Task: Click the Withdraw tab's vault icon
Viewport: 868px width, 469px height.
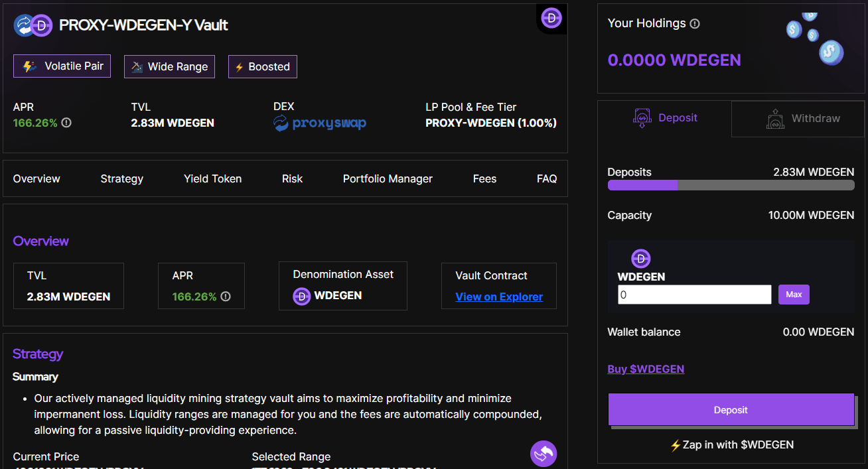Action: point(775,119)
